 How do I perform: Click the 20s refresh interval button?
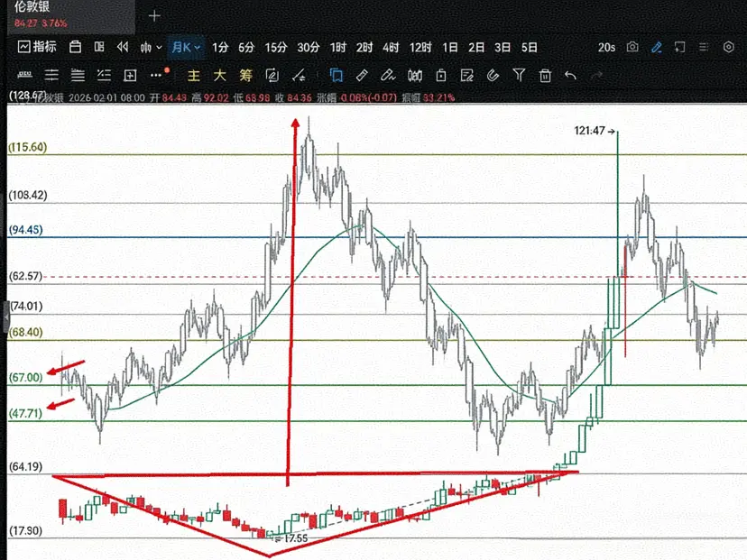click(606, 48)
